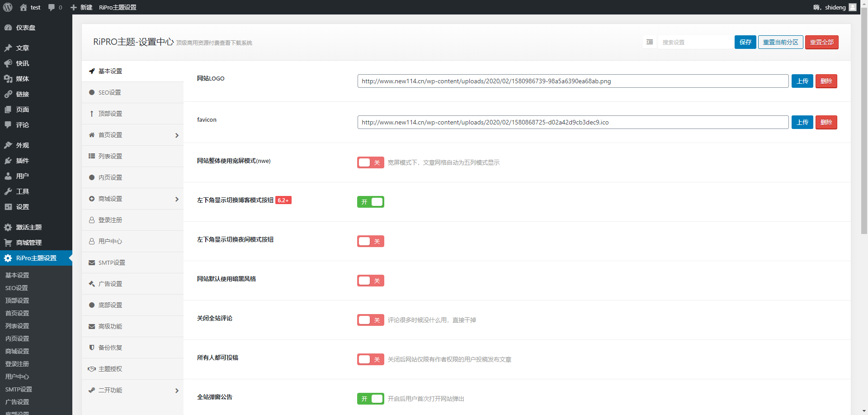Open the 仪表盘 dashboard icon
This screenshot has height=415, width=868.
(8, 28)
